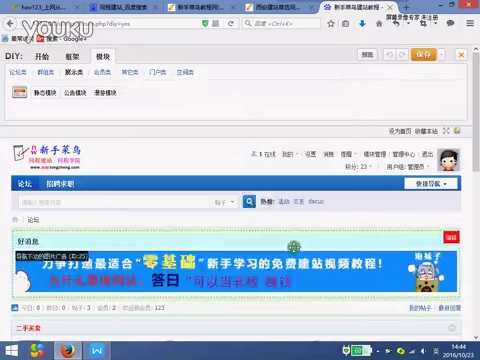Image resolution: width=480 pixels, height=360 pixels.
Task: Click the green drag handle on the banner
Action: click(x=294, y=247)
